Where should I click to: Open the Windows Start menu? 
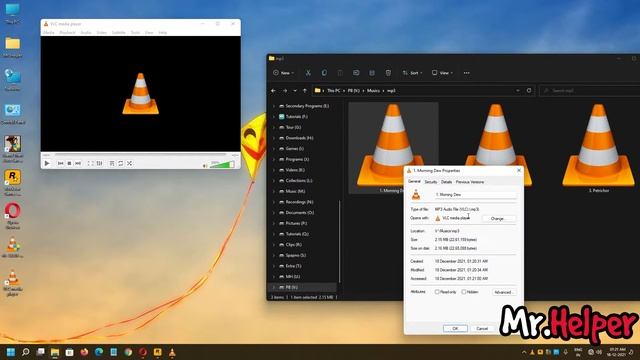click(x=11, y=352)
